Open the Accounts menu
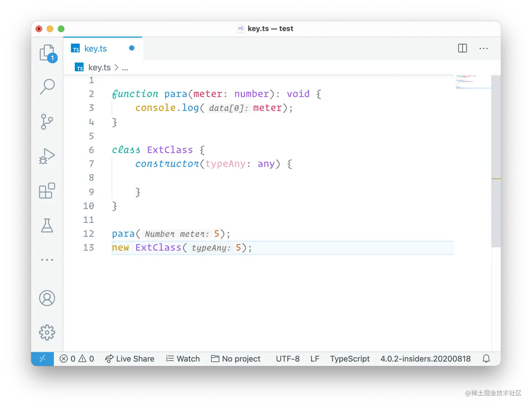 coord(47,298)
